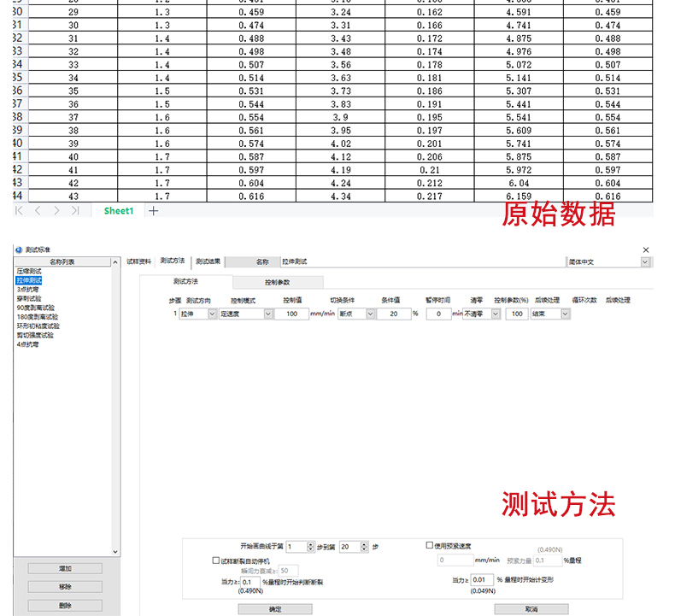Open the 简体中文 language dropdown
The height and width of the screenshot is (616, 675).
tap(645, 262)
